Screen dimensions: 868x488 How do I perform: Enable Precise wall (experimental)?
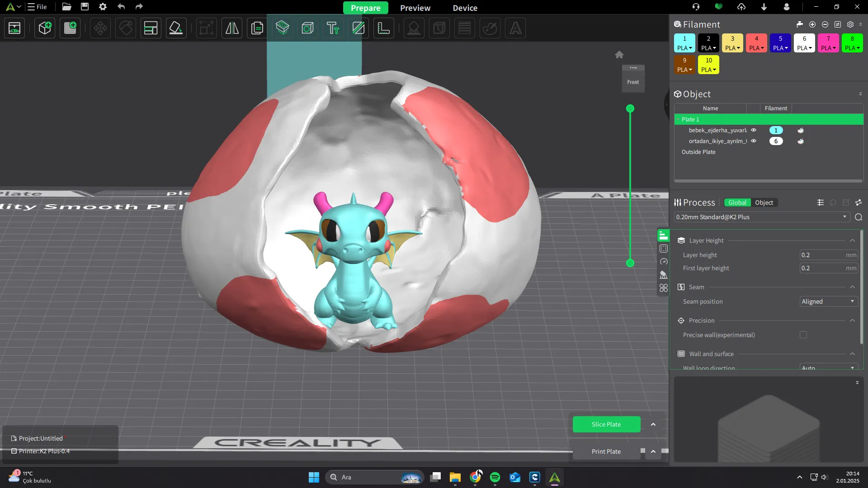pyautogui.click(x=803, y=335)
